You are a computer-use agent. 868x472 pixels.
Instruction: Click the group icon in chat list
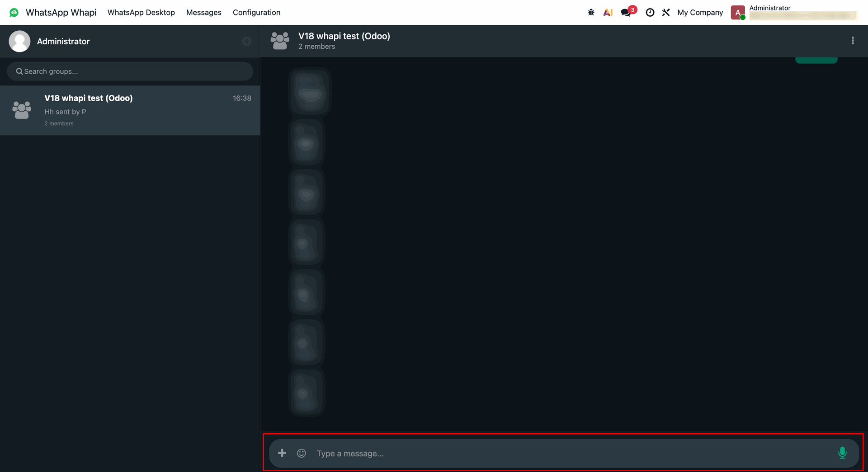click(x=22, y=110)
